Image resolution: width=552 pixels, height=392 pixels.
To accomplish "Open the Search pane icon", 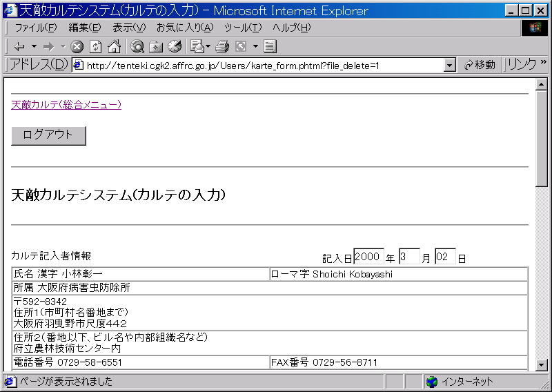I will pyautogui.click(x=137, y=46).
